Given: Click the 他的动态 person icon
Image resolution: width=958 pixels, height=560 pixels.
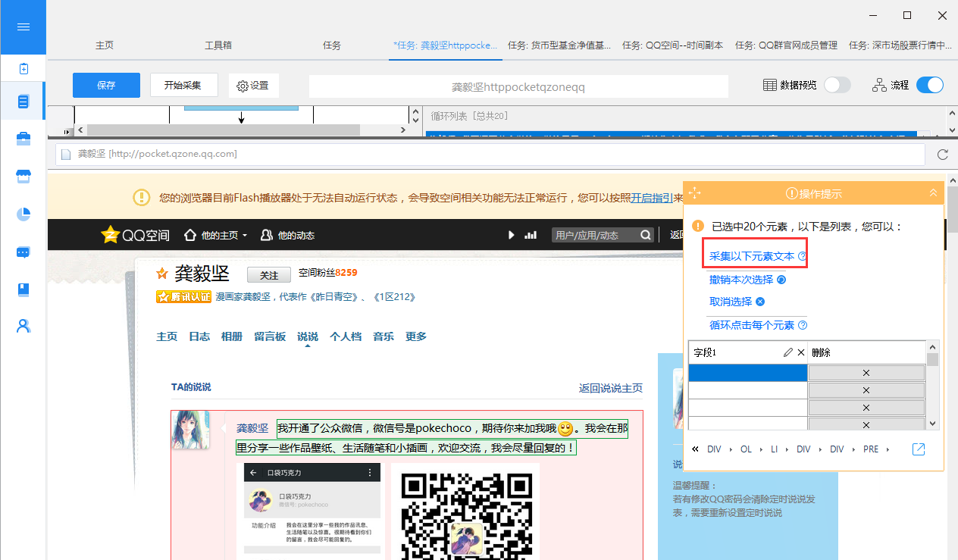Looking at the screenshot, I should click(x=266, y=235).
